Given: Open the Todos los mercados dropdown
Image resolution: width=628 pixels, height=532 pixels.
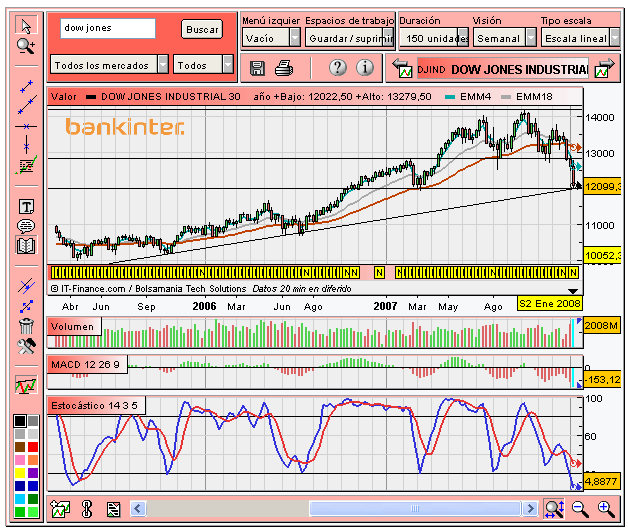Looking at the screenshot, I should [109, 65].
